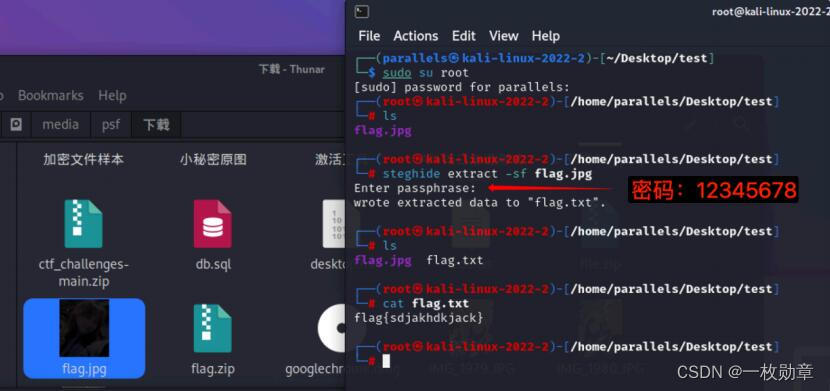The width and height of the screenshot is (830, 391).
Task: Select the ctf_challenges-main.zip archive icon
Action: tap(84, 224)
